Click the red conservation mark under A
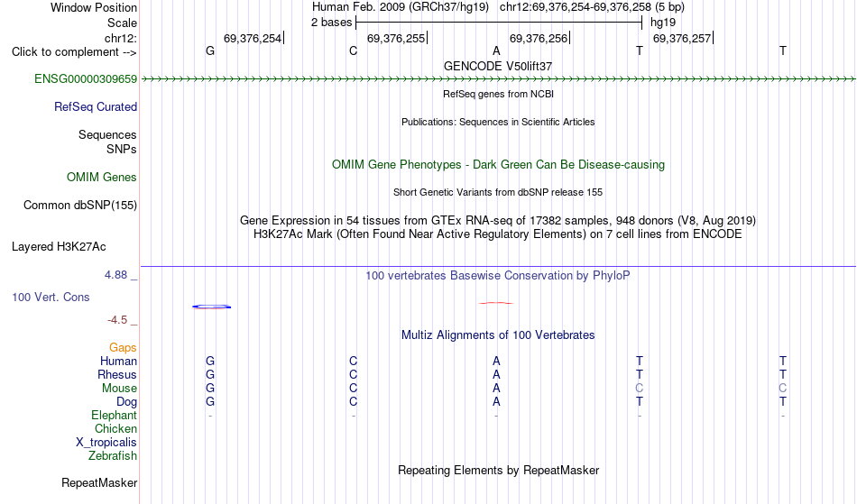 point(496,303)
